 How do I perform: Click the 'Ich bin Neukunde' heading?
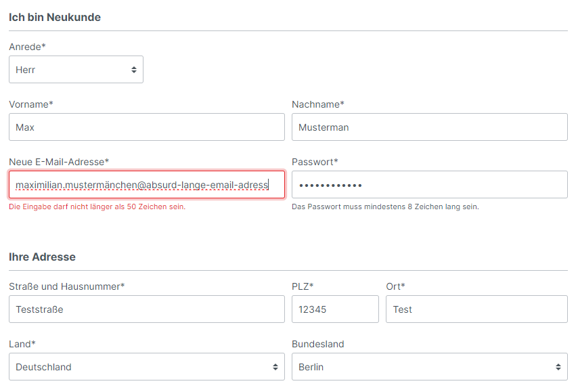point(55,18)
